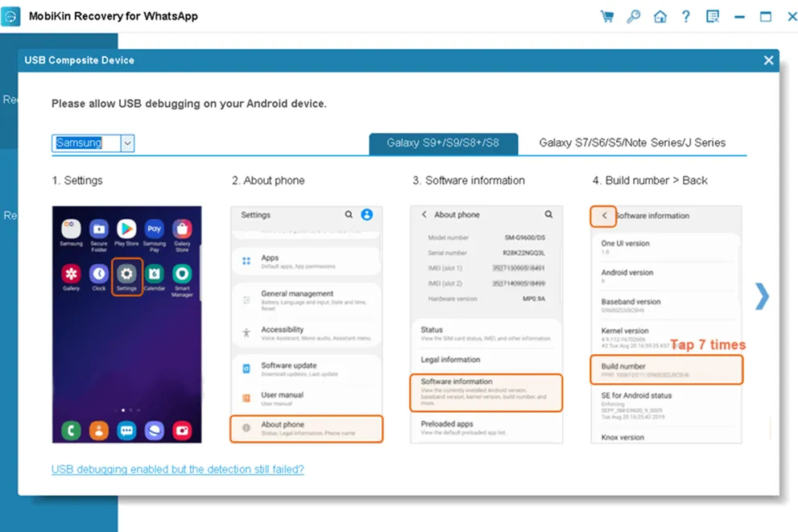Click the Build number step screenshot
This screenshot has height=532, width=798.
[666, 324]
